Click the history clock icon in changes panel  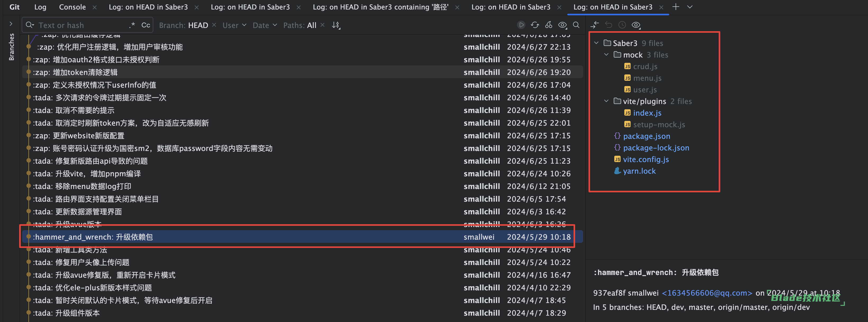pos(622,25)
